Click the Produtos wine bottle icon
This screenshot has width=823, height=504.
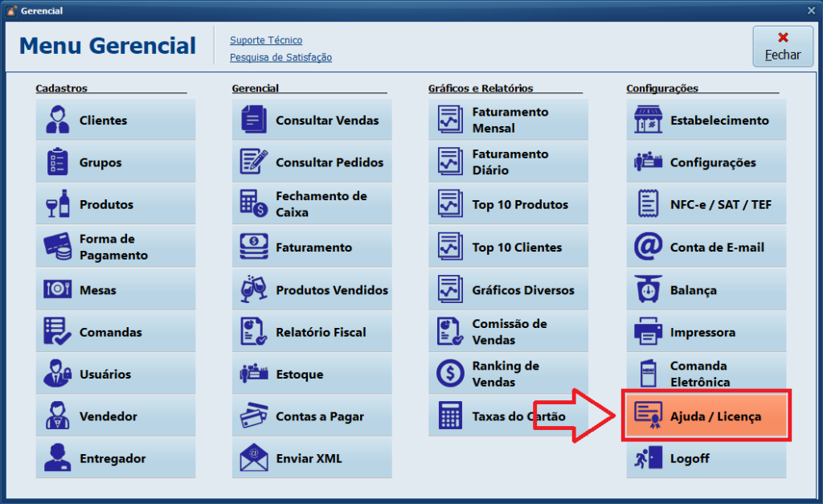point(58,204)
